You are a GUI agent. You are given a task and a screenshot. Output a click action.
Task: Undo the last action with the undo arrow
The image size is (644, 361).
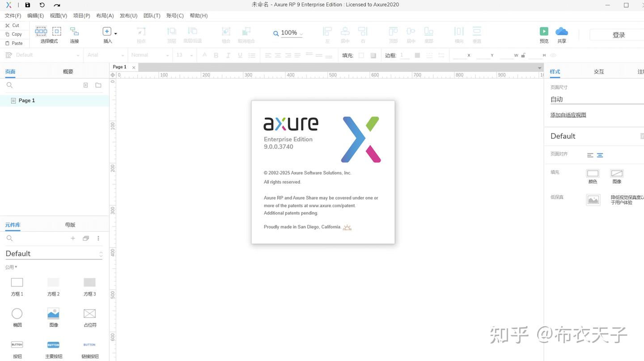pos(42,5)
